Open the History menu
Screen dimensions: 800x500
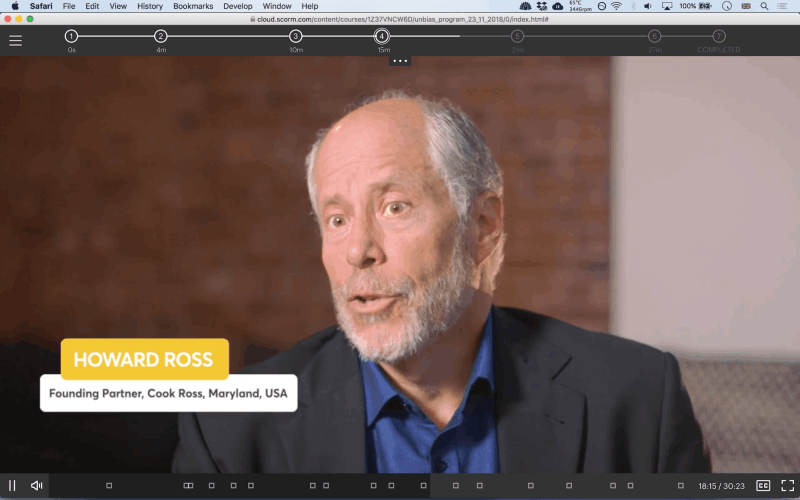pyautogui.click(x=150, y=6)
